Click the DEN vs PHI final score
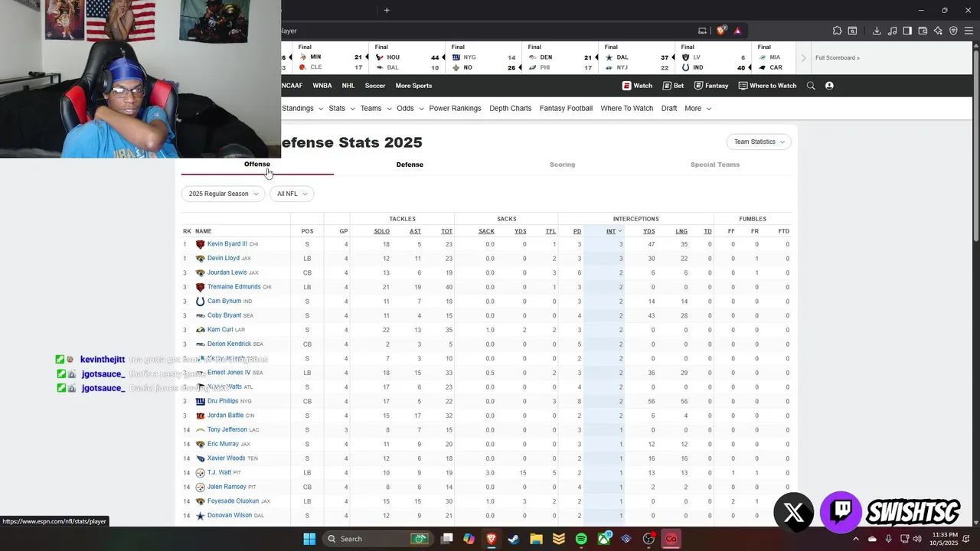980x551 pixels. [560, 58]
